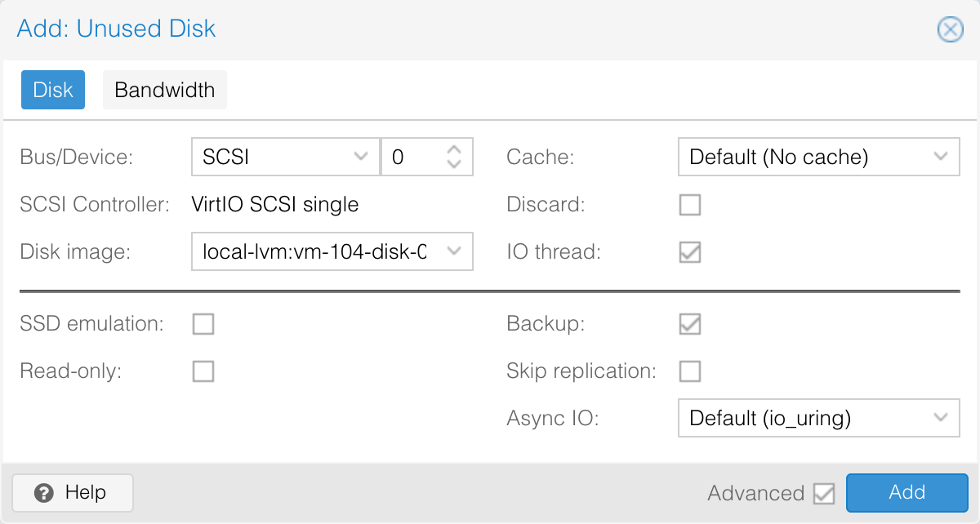Check the Read-only option
Screen dimensions: 980x524
tap(203, 372)
